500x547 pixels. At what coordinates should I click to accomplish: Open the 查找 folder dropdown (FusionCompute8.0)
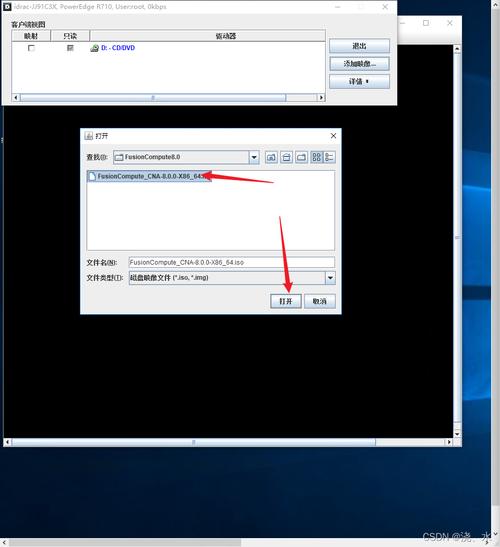pyautogui.click(x=254, y=157)
